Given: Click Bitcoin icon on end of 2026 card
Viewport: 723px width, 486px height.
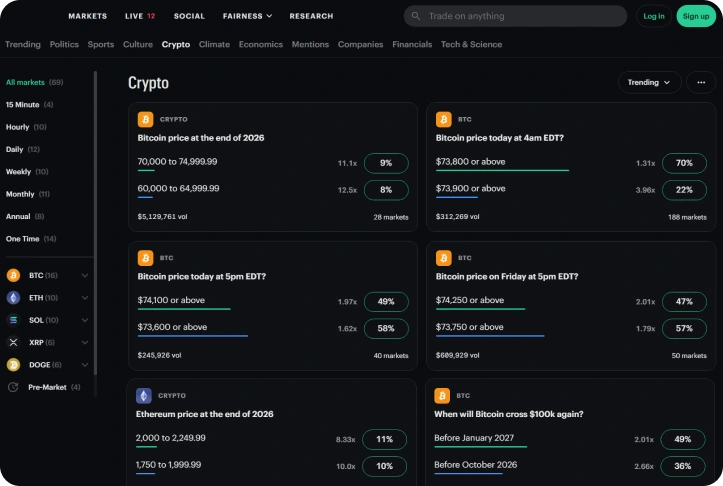Looking at the screenshot, I should click(145, 119).
